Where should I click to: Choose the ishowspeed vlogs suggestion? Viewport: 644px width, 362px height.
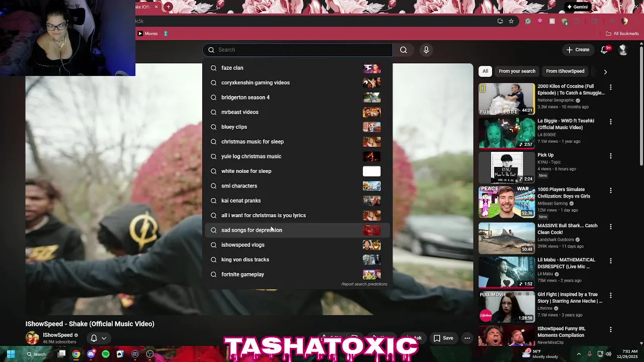coord(297,245)
